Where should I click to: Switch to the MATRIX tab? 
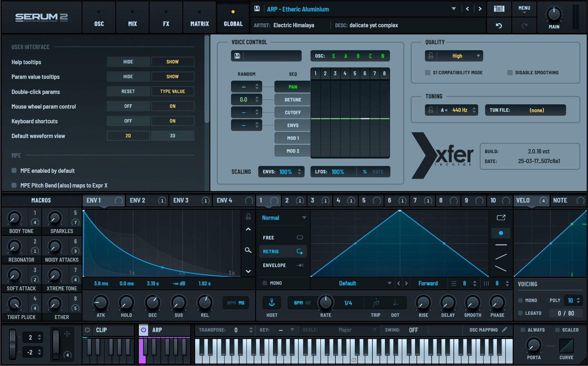199,17
